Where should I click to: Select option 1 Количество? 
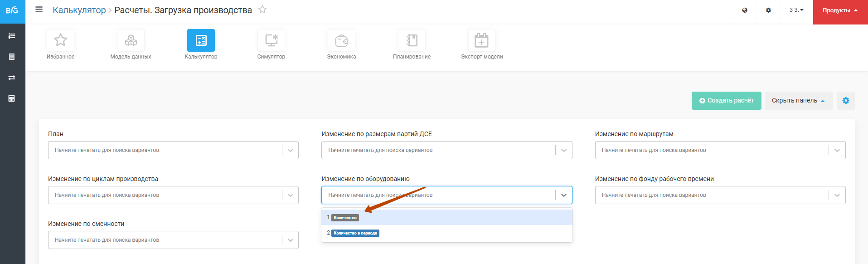tap(447, 217)
